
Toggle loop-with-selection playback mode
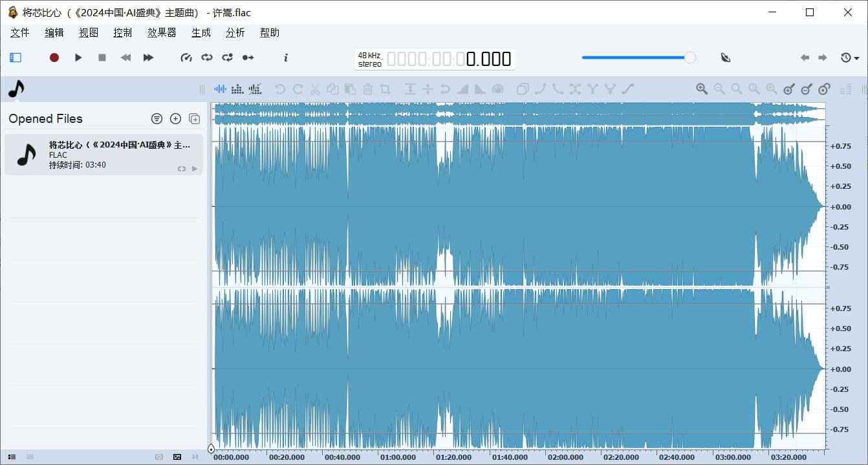[x=227, y=58]
